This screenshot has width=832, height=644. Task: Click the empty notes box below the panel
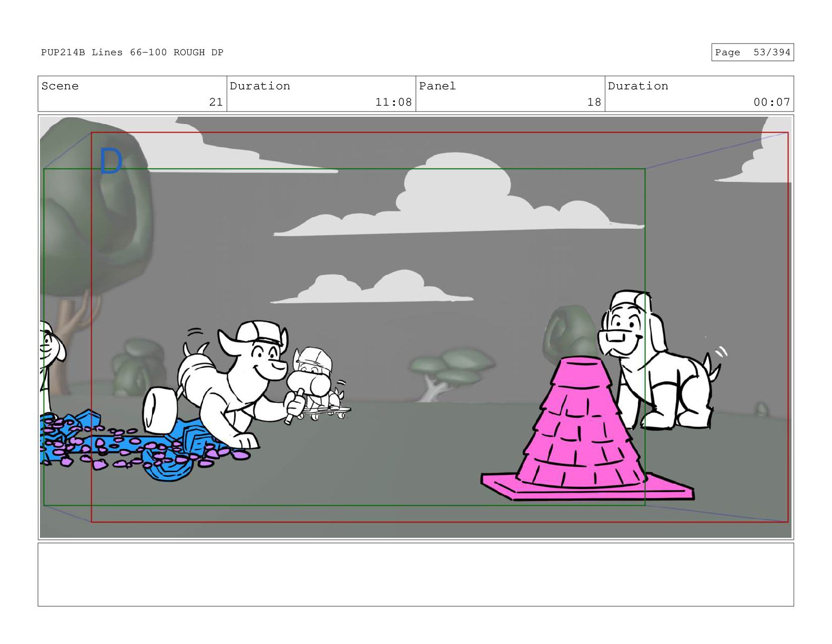pyautogui.click(x=415, y=574)
